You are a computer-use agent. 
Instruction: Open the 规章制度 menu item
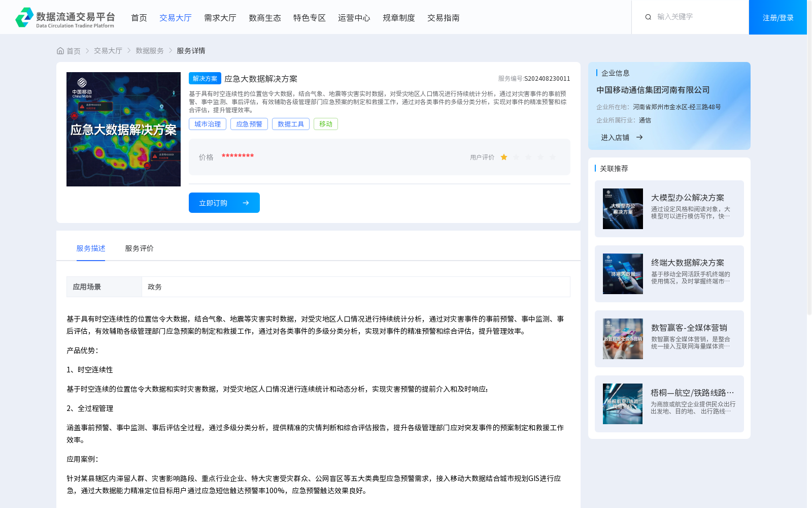[399, 18]
